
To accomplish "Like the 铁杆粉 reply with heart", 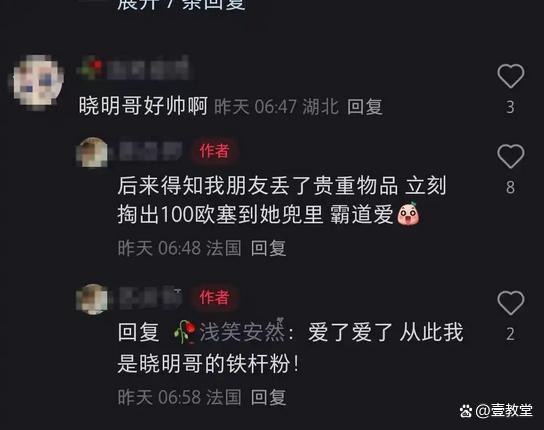I will (510, 303).
